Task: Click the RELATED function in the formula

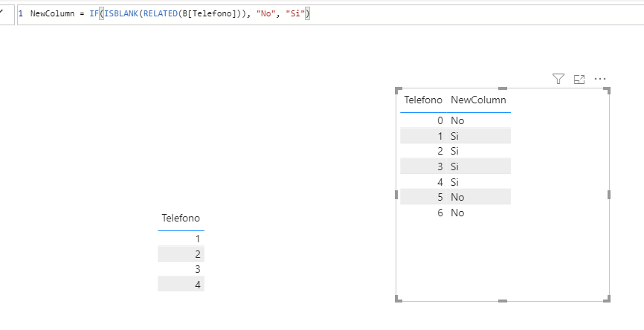Action: point(161,13)
